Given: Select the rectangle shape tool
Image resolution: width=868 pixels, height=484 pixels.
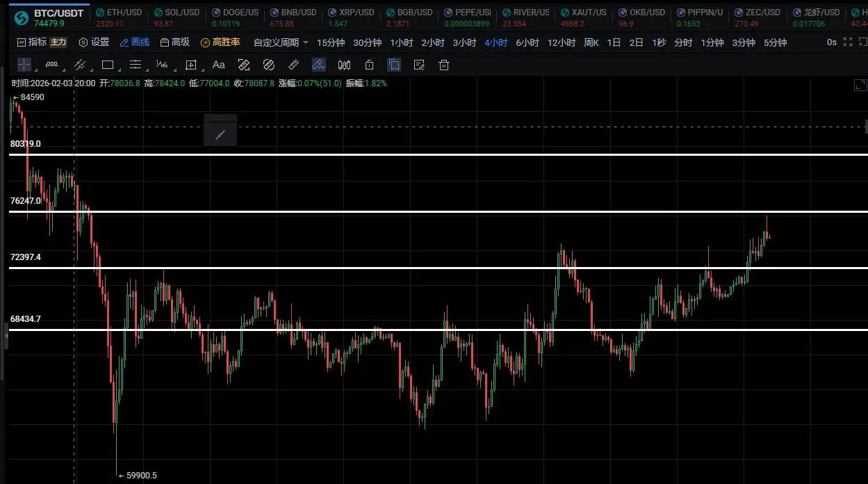Looking at the screenshot, I should pyautogui.click(x=108, y=65).
